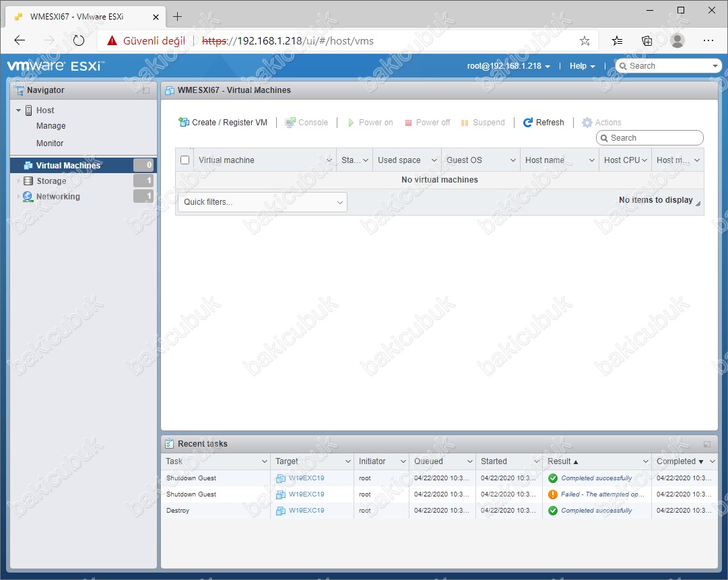Sort tasks by the Target column header

click(x=287, y=461)
